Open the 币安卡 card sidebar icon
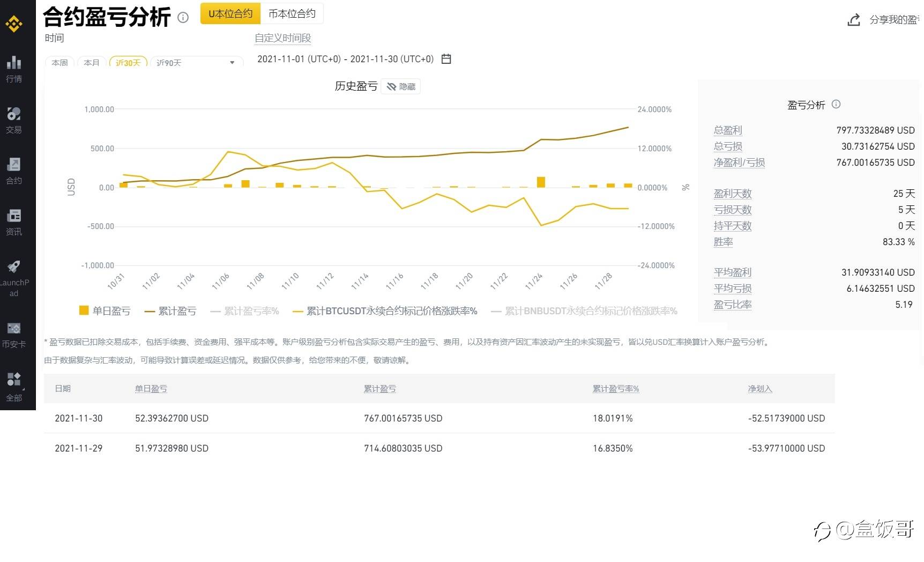The width and height of the screenshot is (924, 562). click(x=14, y=328)
